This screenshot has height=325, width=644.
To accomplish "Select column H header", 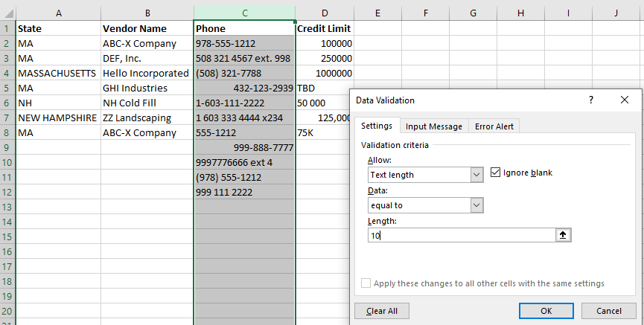I will point(520,13).
